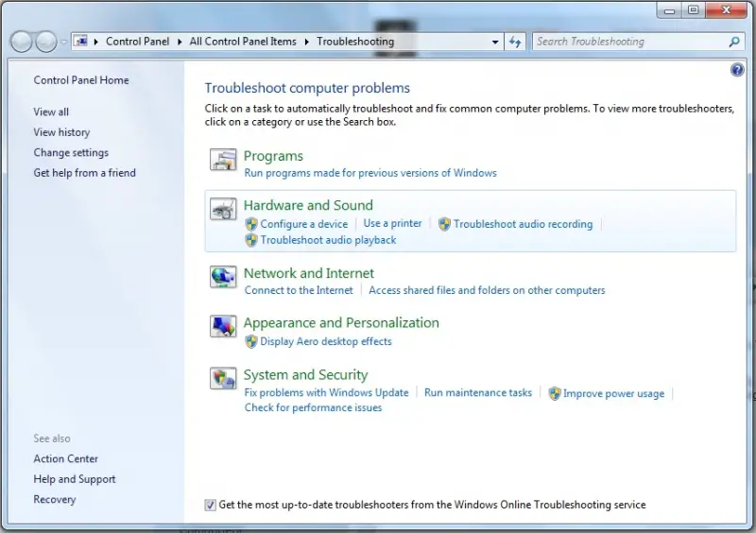Open System and Security heading

click(x=305, y=375)
